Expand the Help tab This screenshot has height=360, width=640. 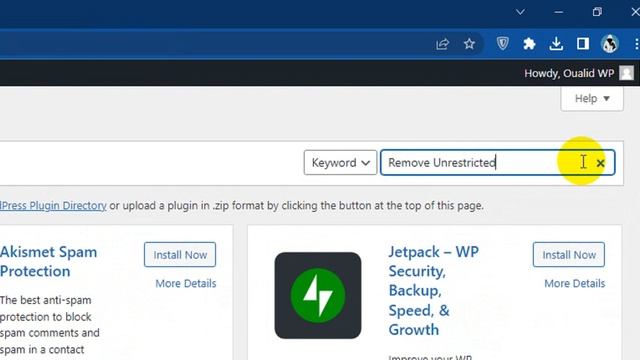(592, 98)
